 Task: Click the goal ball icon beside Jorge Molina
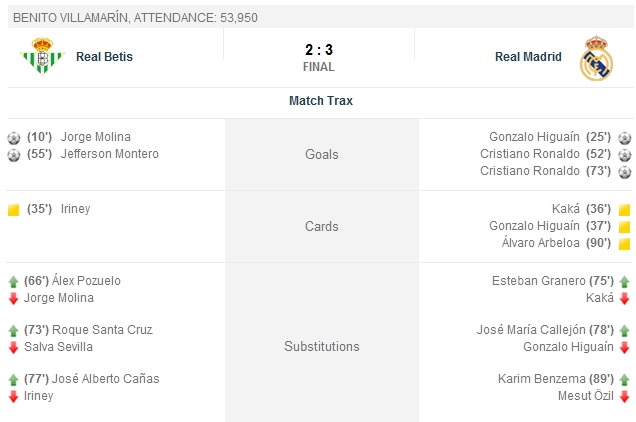[14, 137]
